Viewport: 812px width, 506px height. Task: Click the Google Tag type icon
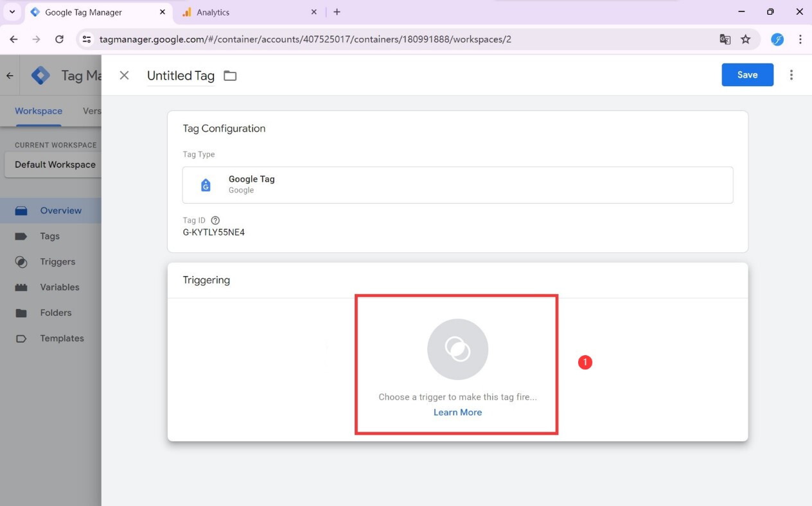pyautogui.click(x=206, y=185)
